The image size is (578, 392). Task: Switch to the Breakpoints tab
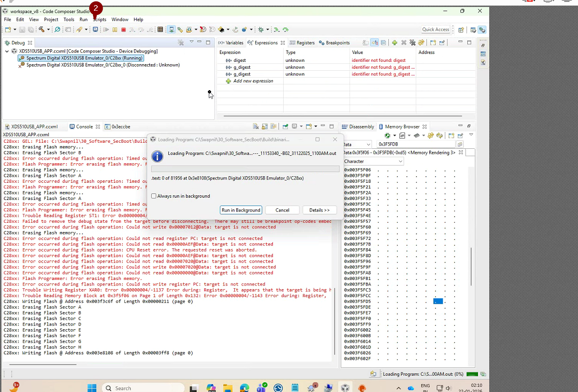334,43
